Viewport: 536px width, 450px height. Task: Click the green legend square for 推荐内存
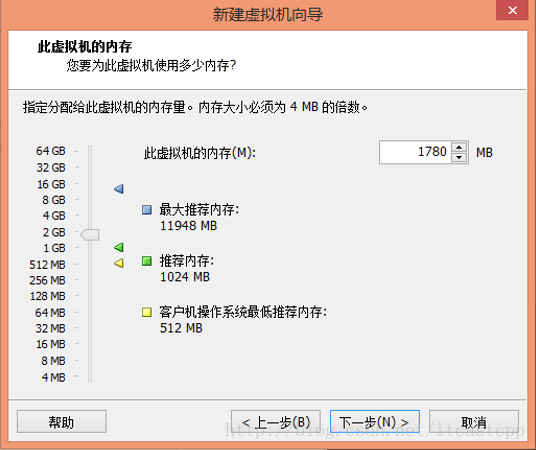(x=147, y=261)
